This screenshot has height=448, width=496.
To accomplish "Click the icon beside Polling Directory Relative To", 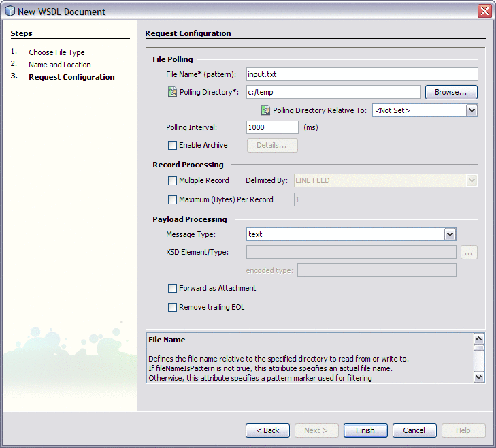I will click(x=265, y=110).
